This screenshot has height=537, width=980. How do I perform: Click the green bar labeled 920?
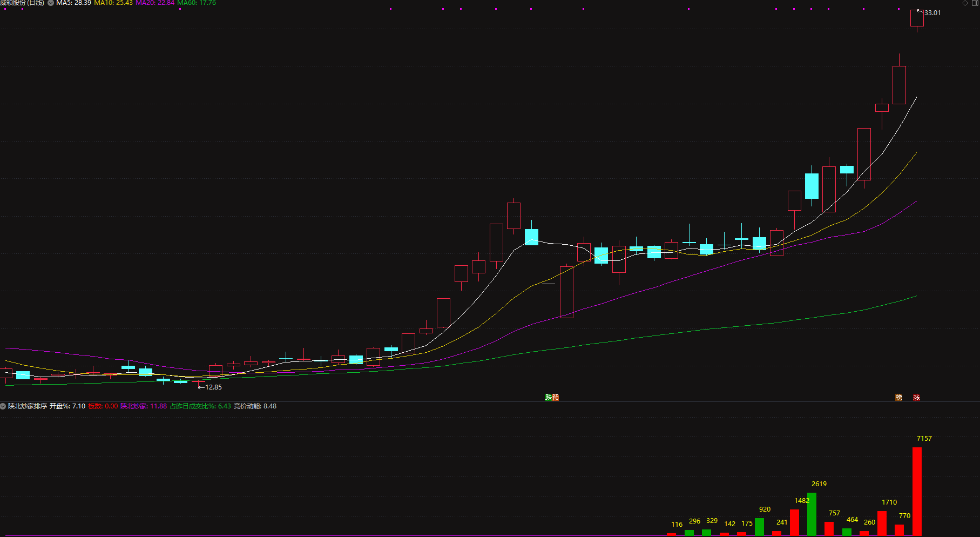[759, 527]
